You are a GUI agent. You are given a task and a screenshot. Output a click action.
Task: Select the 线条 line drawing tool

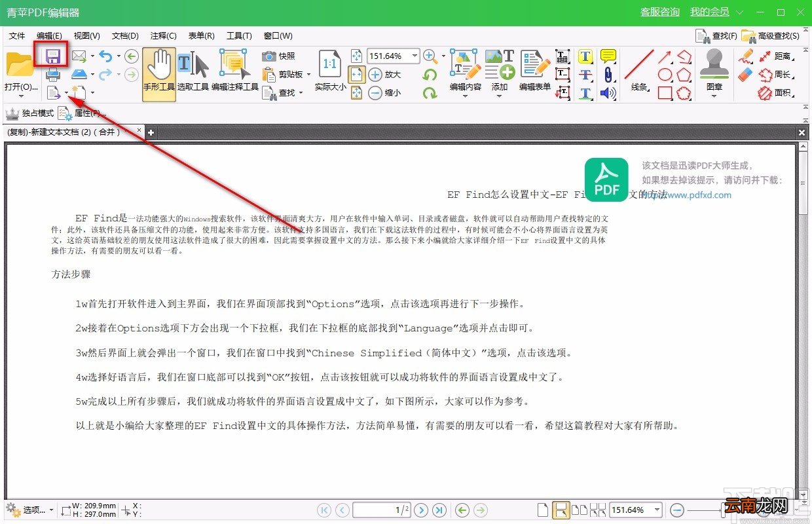pyautogui.click(x=639, y=71)
